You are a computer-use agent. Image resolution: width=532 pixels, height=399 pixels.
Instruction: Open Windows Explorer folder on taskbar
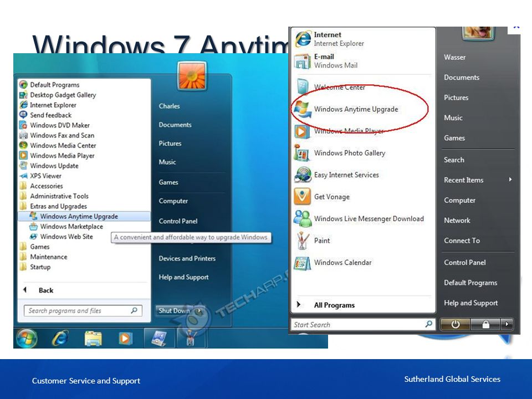point(93,338)
